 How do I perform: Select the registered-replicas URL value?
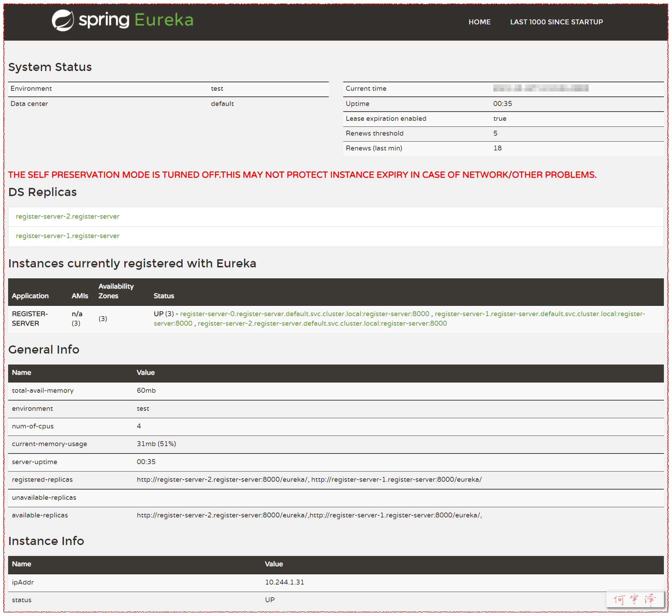(309, 480)
